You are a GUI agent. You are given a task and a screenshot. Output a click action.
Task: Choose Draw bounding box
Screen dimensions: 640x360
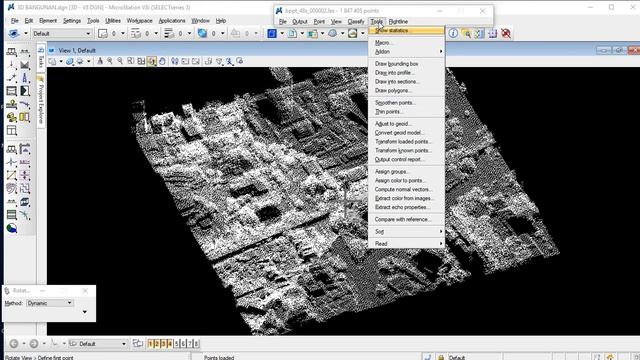(x=406, y=64)
